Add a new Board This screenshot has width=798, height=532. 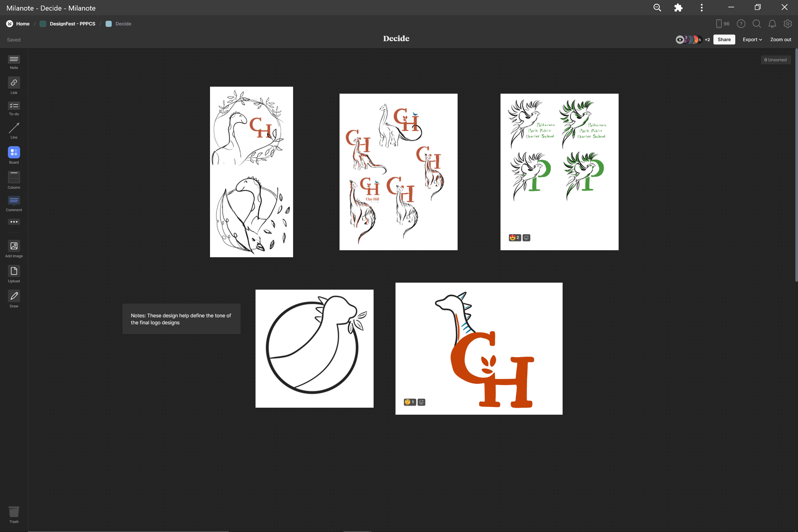14,155
